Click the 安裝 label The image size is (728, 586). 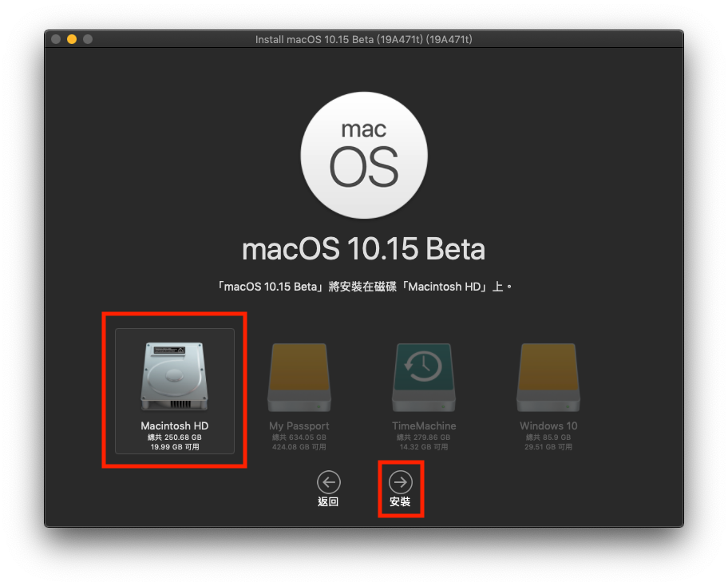coord(400,502)
